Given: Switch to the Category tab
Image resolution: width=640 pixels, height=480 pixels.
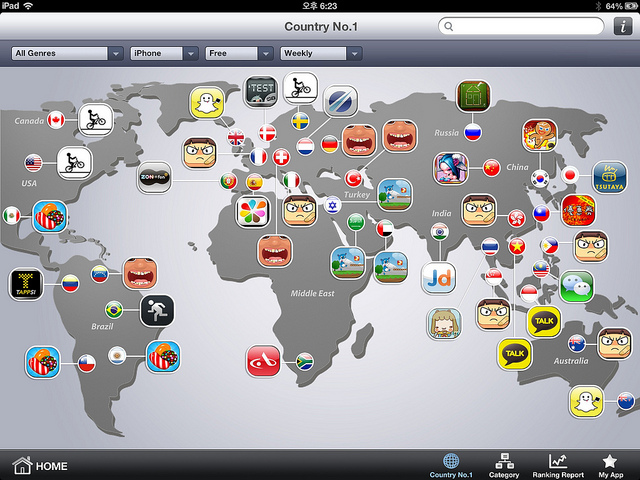Looking at the screenshot, I should (504, 465).
